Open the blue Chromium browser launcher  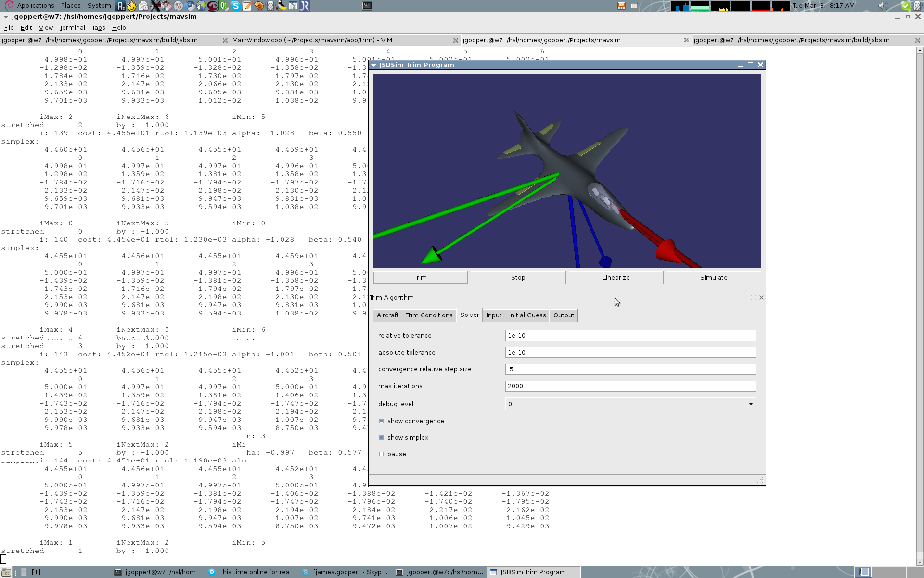pyautogui.click(x=190, y=6)
